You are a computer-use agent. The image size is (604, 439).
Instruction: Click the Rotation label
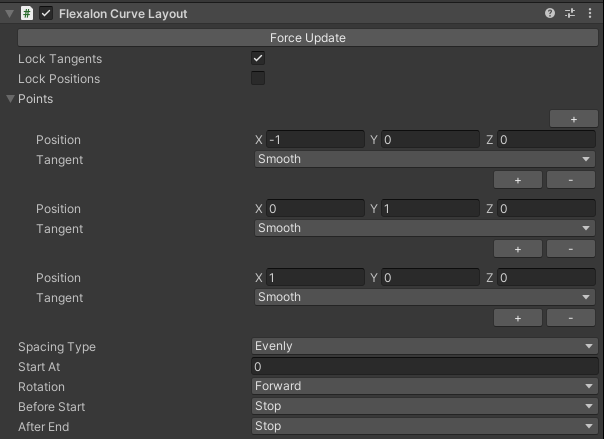pos(41,387)
